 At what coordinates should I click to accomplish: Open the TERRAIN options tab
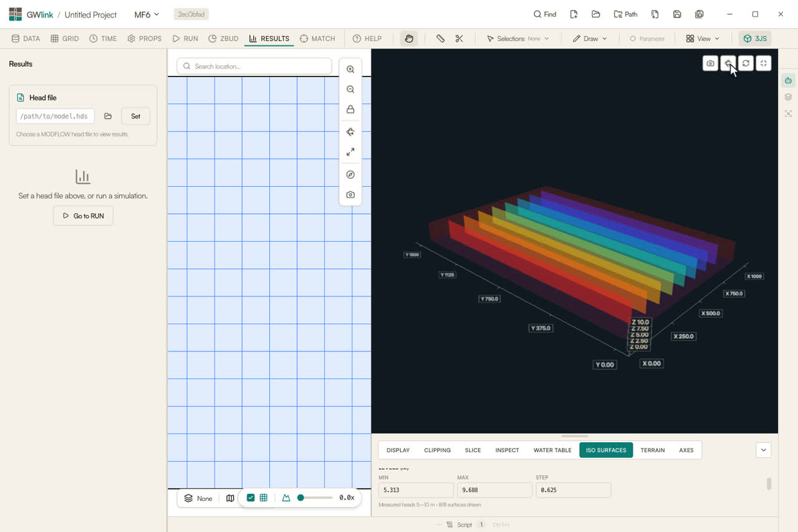[653, 450]
